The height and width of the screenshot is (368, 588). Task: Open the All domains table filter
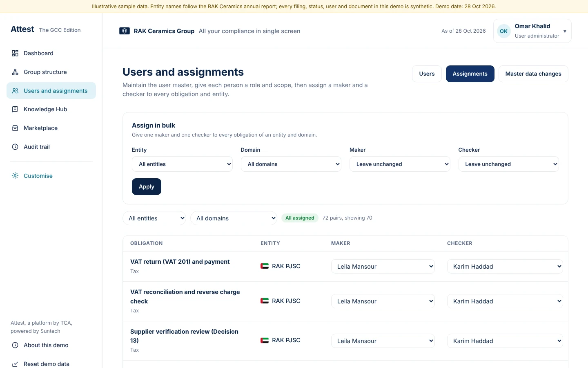pyautogui.click(x=234, y=218)
